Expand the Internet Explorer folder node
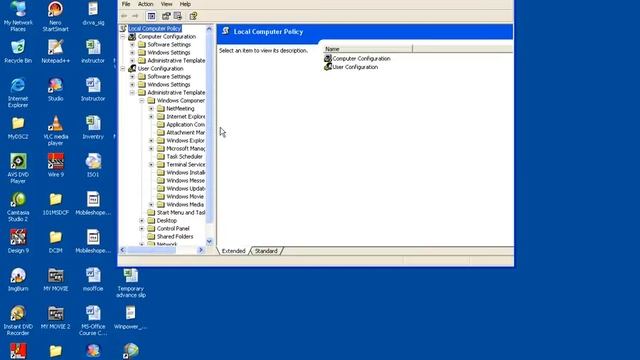 (151, 117)
